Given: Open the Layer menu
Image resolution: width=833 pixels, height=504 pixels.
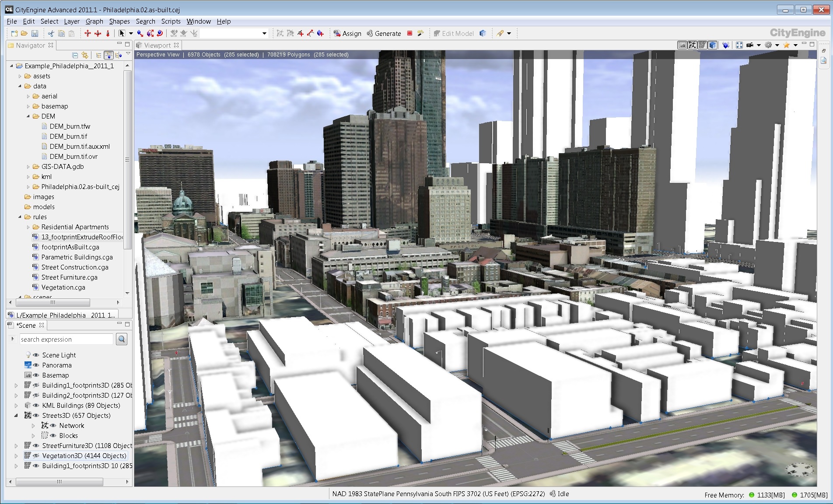Looking at the screenshot, I should point(72,21).
